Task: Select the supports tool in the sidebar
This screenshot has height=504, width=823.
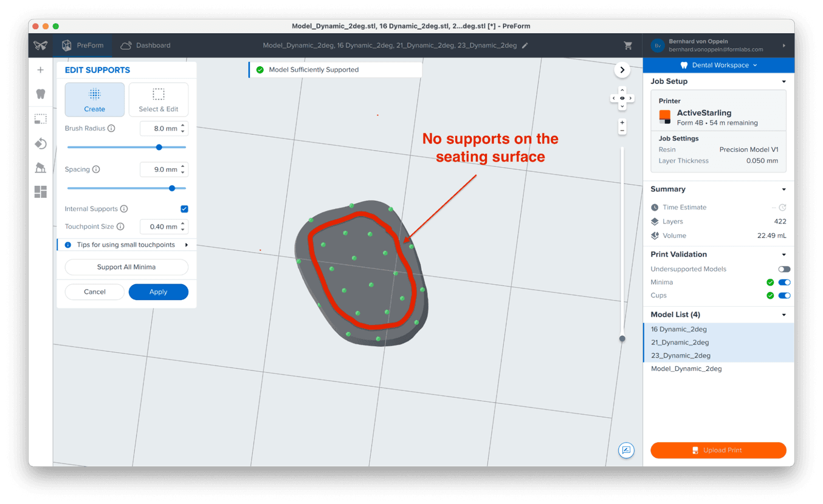Action: (x=41, y=168)
